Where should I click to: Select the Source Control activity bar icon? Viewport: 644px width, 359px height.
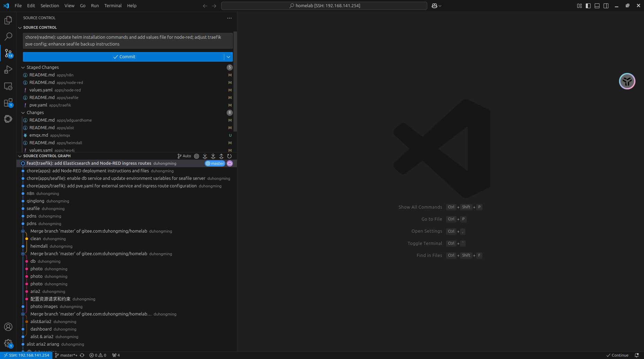click(x=8, y=53)
